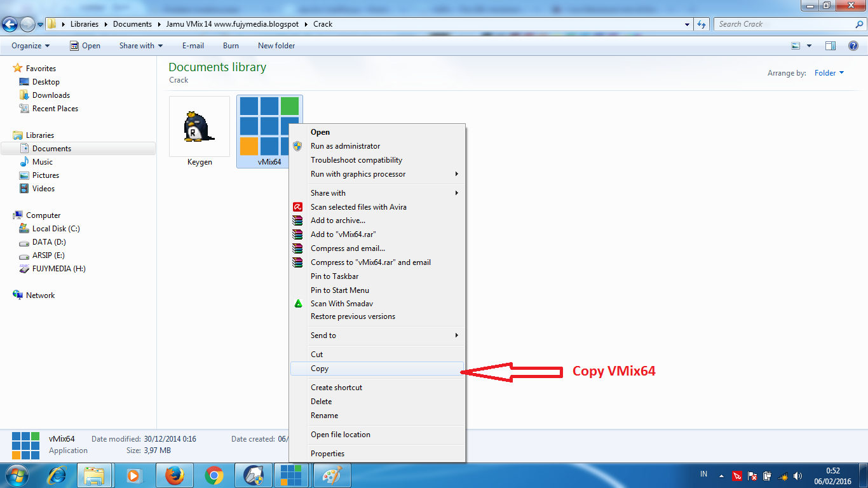
Task: Select Network in the navigation pane
Action: coord(40,295)
